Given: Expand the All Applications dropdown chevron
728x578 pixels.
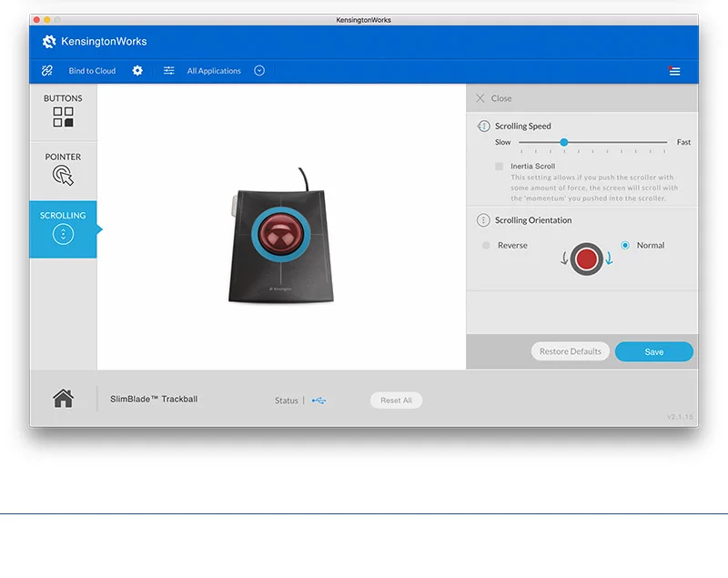Looking at the screenshot, I should point(259,71).
